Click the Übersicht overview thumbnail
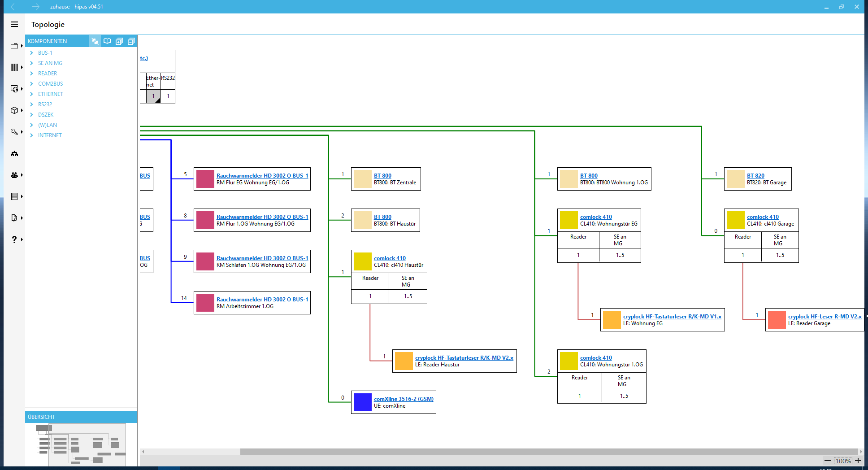This screenshot has height=470, width=868. (x=81, y=444)
